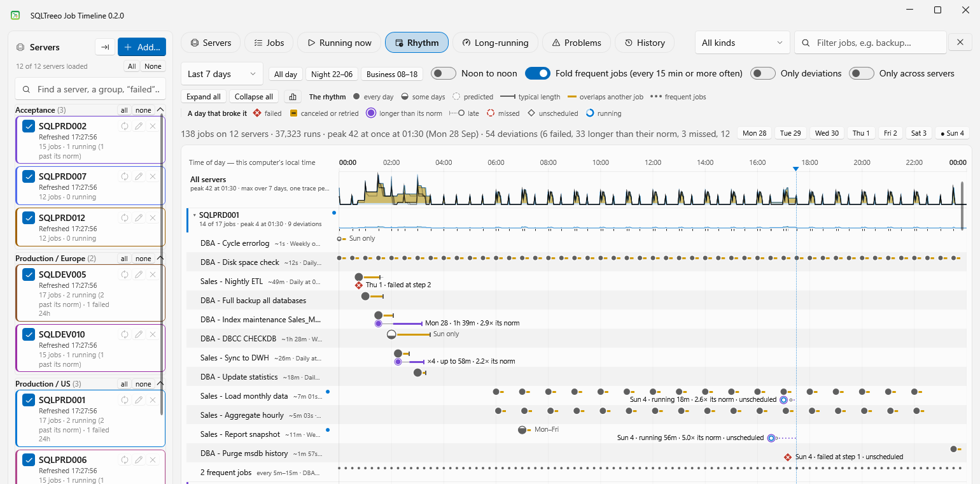Remove server SQLPRD006
The width and height of the screenshot is (980, 484).
(153, 460)
